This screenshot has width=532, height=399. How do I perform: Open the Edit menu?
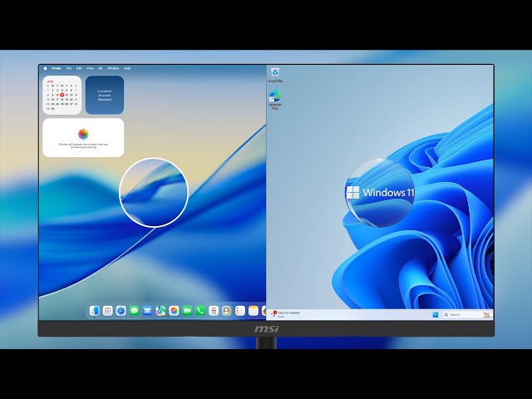tap(79, 68)
